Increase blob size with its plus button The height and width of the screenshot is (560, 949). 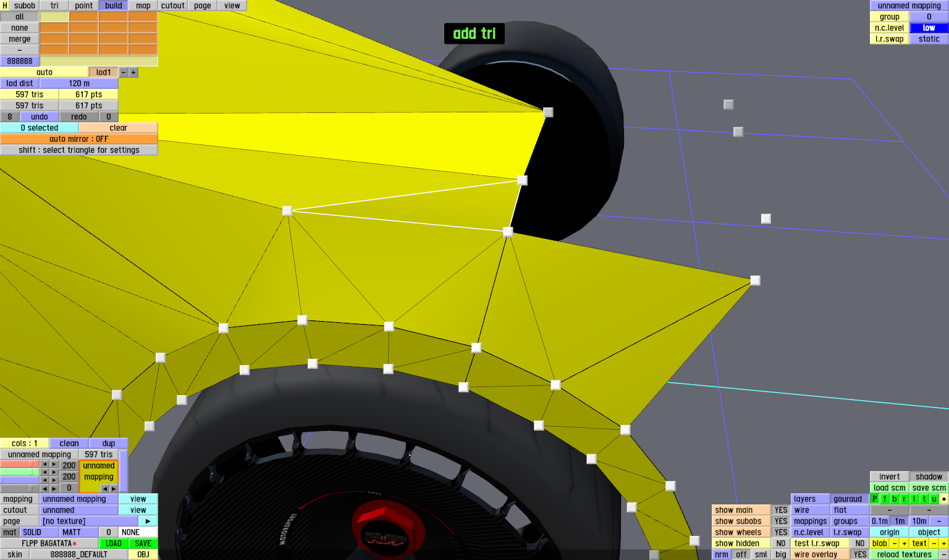[905, 543]
